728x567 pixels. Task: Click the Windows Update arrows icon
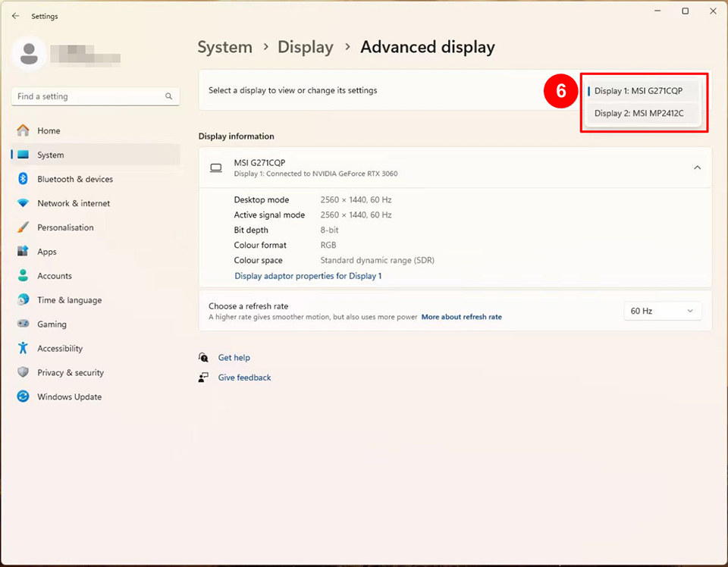23,396
